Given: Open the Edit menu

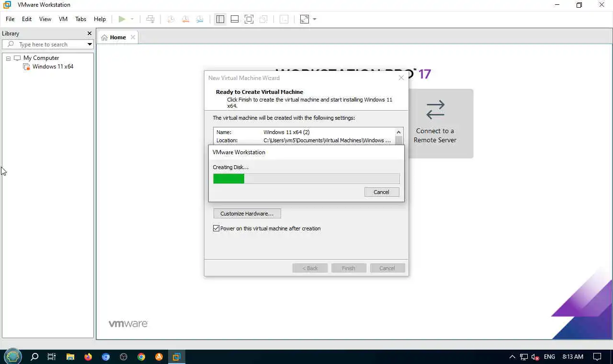Looking at the screenshot, I should 27,19.
